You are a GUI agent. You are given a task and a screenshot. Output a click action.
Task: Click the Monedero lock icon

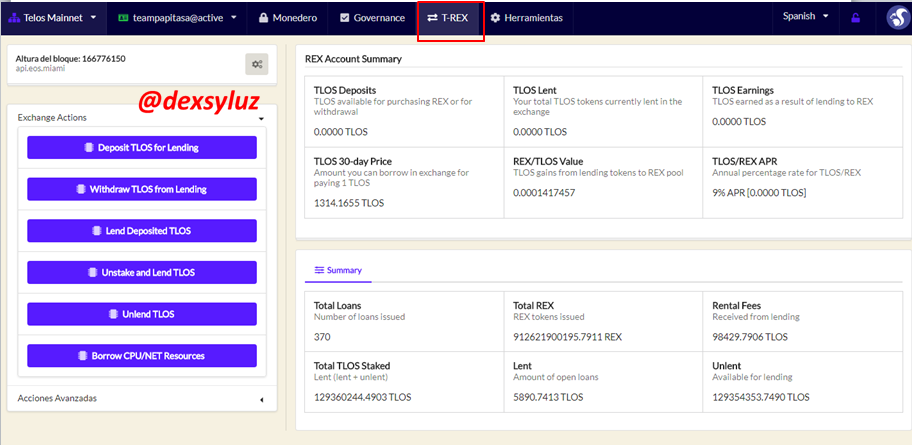point(263,18)
